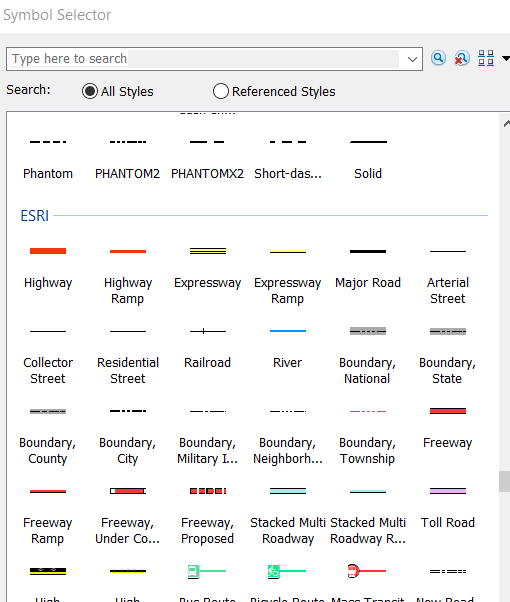The width and height of the screenshot is (510, 602).
Task: Select the Referenced Styles radio button
Action: (x=221, y=91)
